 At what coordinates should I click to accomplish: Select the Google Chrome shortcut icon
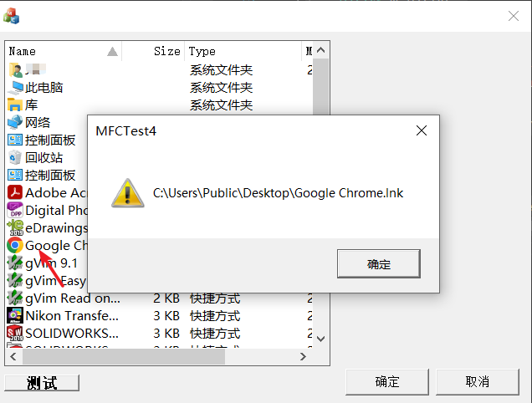15,245
